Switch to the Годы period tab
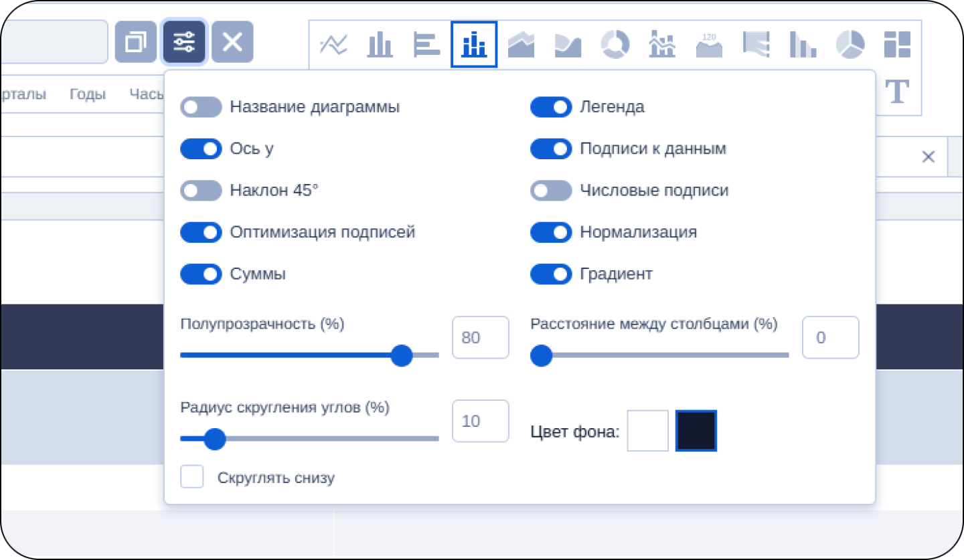The width and height of the screenshot is (964, 560). point(88,94)
